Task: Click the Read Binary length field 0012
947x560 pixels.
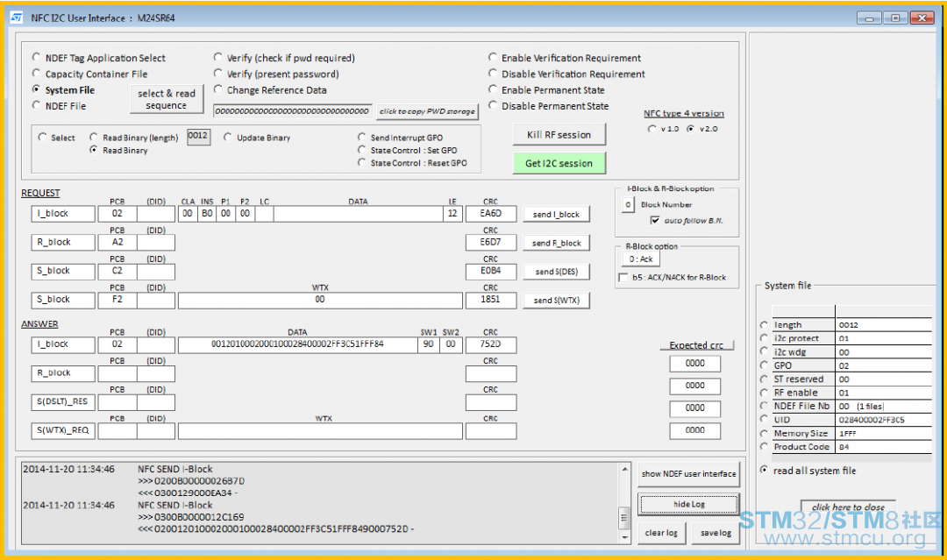Action: [198, 137]
